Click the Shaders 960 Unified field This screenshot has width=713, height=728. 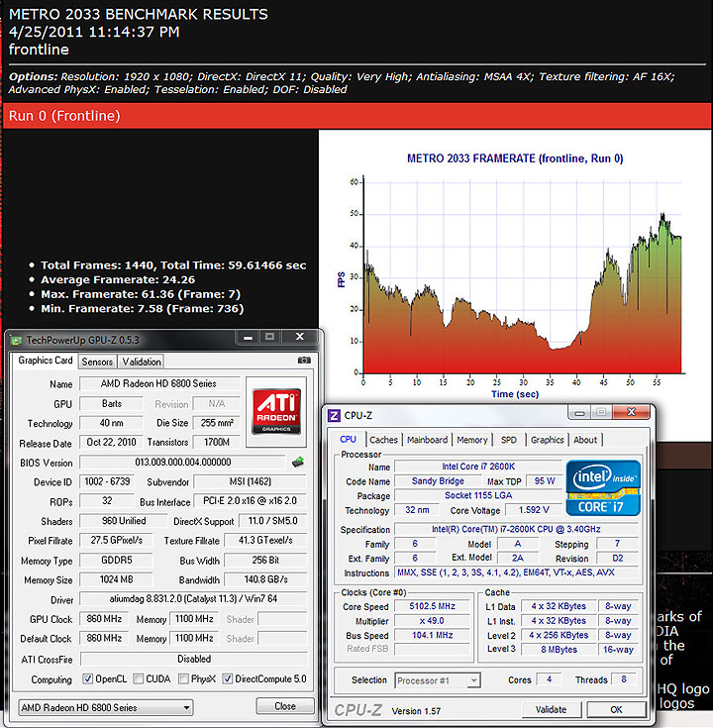(123, 521)
